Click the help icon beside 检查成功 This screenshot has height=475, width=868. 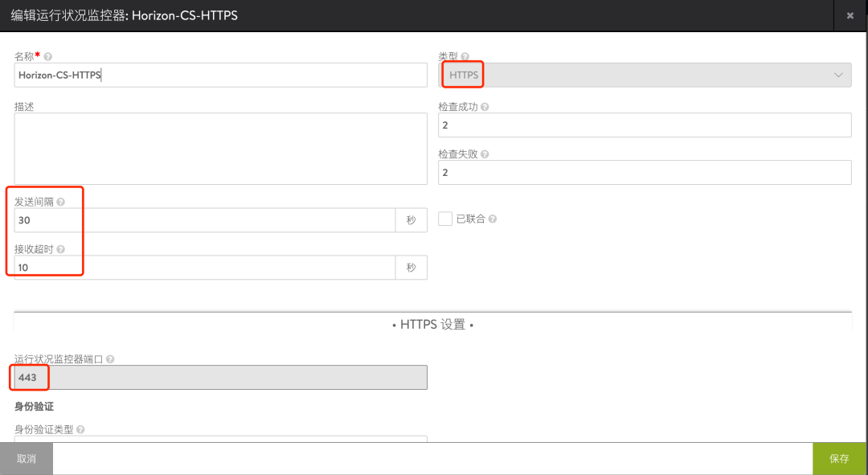tap(485, 107)
